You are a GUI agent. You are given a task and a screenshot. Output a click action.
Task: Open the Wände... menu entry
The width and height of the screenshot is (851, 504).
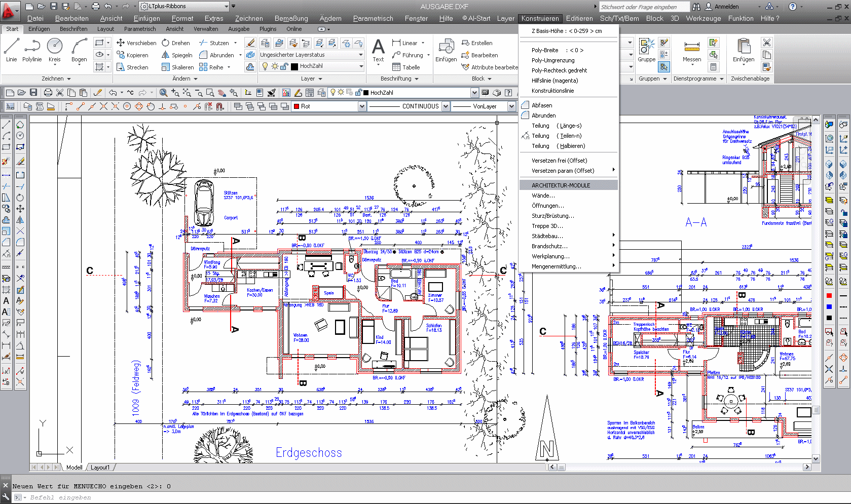click(543, 196)
